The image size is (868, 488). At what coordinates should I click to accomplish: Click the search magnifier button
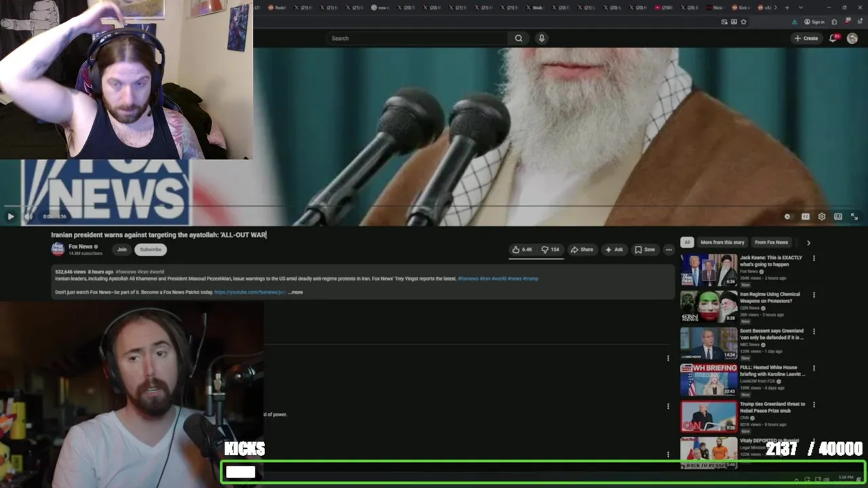(x=519, y=38)
